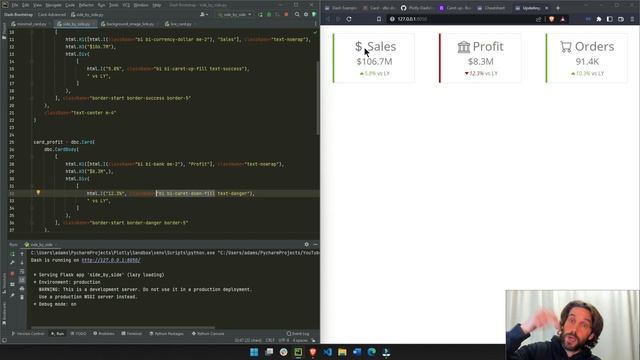640x360 pixels.
Task: Switch to the GitHub browser tab
Action: pos(416,8)
